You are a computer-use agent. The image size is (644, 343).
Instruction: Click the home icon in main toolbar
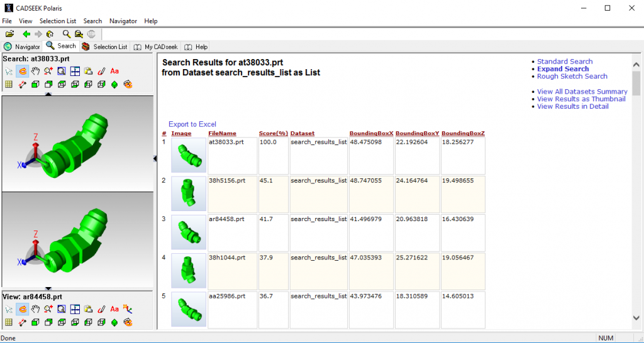pos(50,34)
